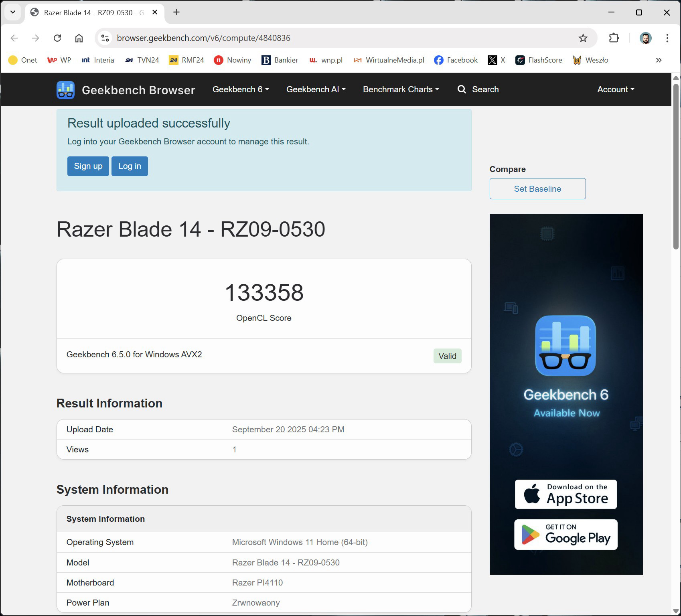The height and width of the screenshot is (616, 681).
Task: Get Geekbench 6 on Google Play
Action: coord(566,535)
